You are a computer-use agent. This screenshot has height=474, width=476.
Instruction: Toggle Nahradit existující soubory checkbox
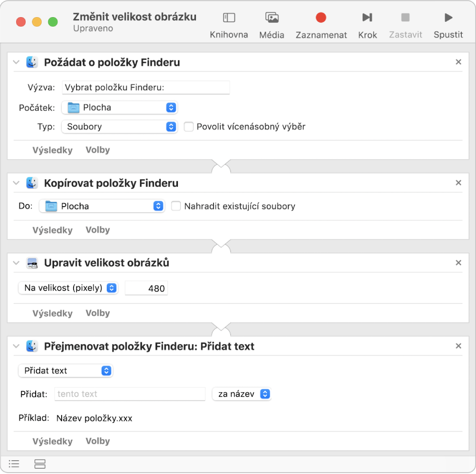(176, 206)
